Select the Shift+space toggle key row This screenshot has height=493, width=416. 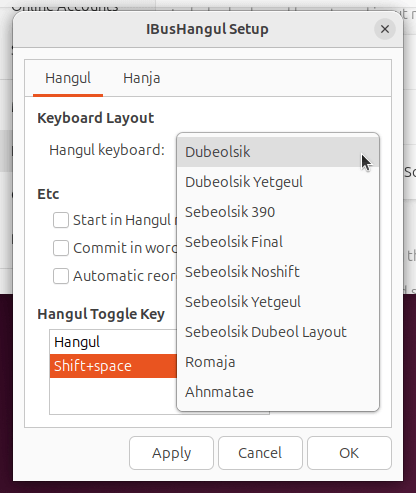coord(113,366)
